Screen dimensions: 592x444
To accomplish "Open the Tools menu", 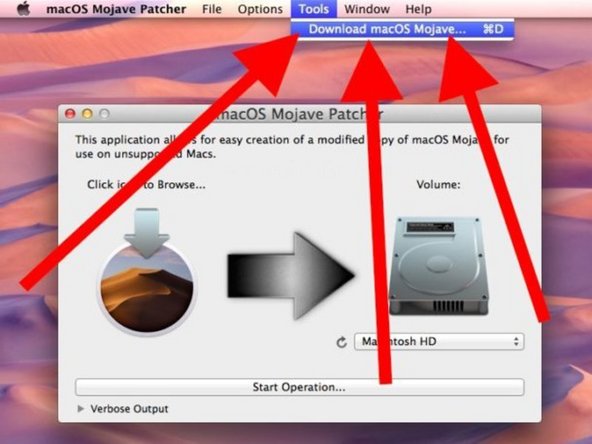I will [x=313, y=9].
